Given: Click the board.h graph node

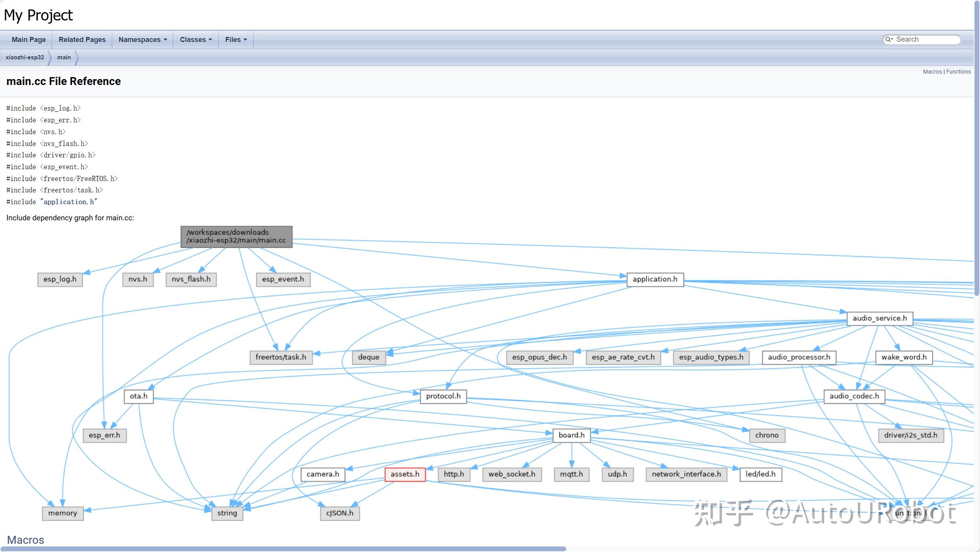Looking at the screenshot, I should [x=571, y=435].
